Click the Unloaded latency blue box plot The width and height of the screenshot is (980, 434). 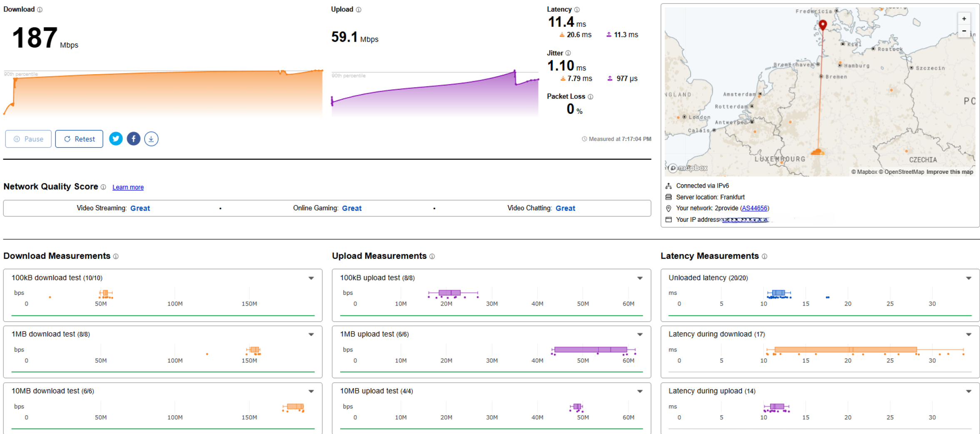pos(778,293)
